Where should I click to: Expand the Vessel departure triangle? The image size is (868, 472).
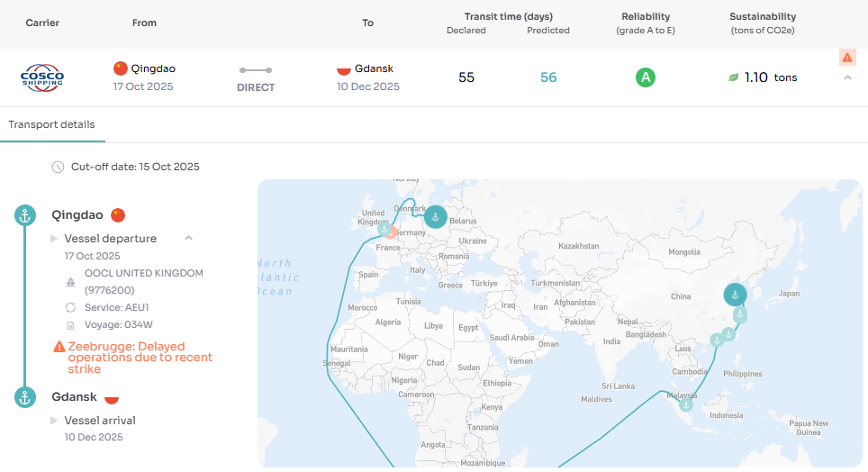[x=54, y=239]
